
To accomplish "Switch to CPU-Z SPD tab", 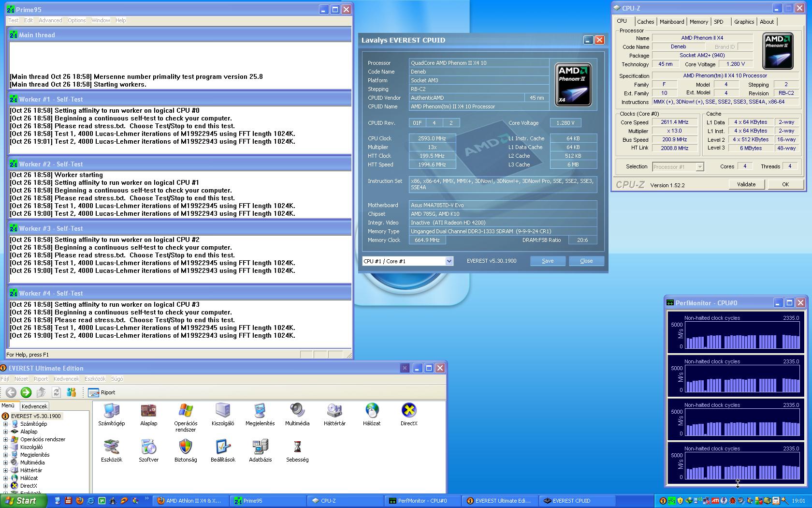I will pyautogui.click(x=719, y=22).
